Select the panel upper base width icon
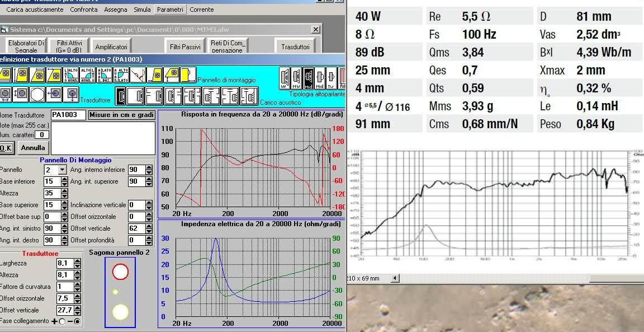 click(x=38, y=75)
